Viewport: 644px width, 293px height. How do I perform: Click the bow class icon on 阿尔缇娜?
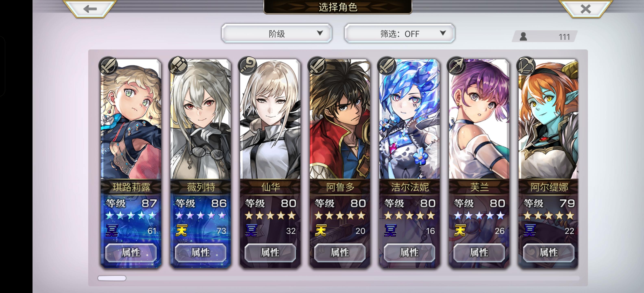click(526, 66)
